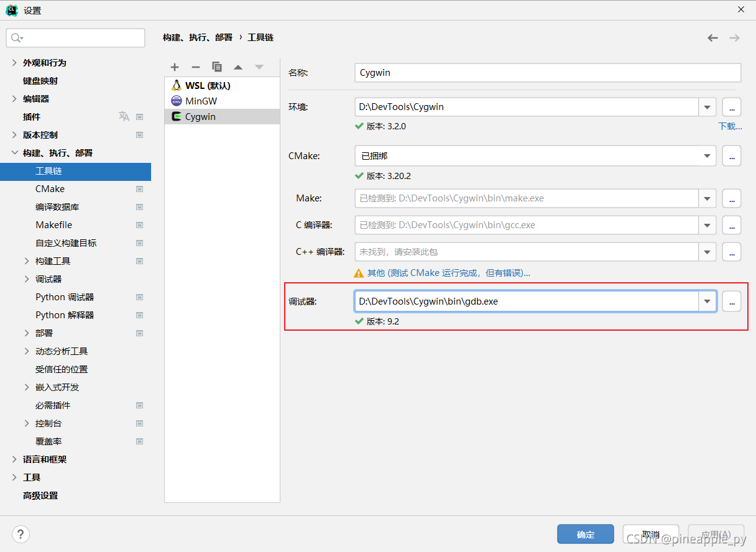Open the CMake selection dropdown
This screenshot has height=552, width=756.
708,156
